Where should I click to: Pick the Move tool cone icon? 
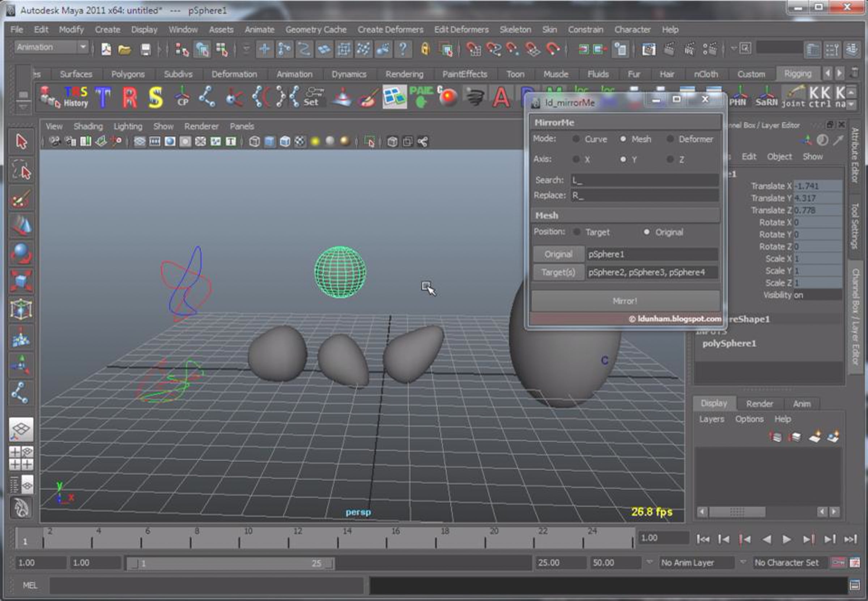pyautogui.click(x=21, y=226)
